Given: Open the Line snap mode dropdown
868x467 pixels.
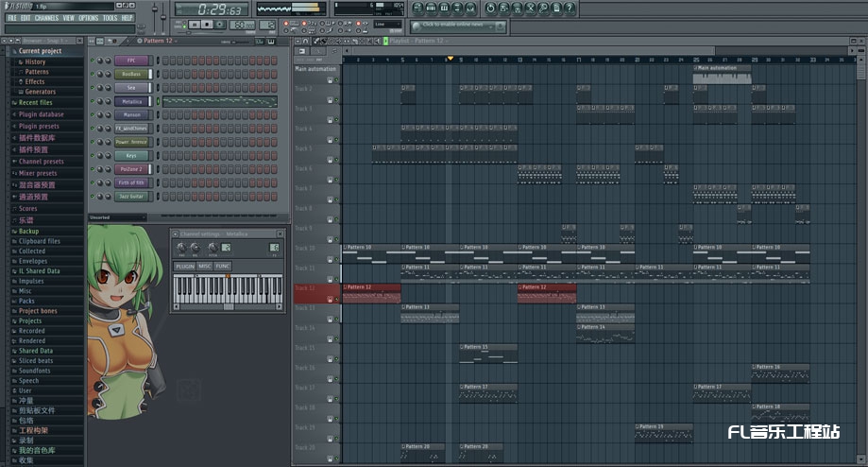Looking at the screenshot, I should pyautogui.click(x=387, y=25).
